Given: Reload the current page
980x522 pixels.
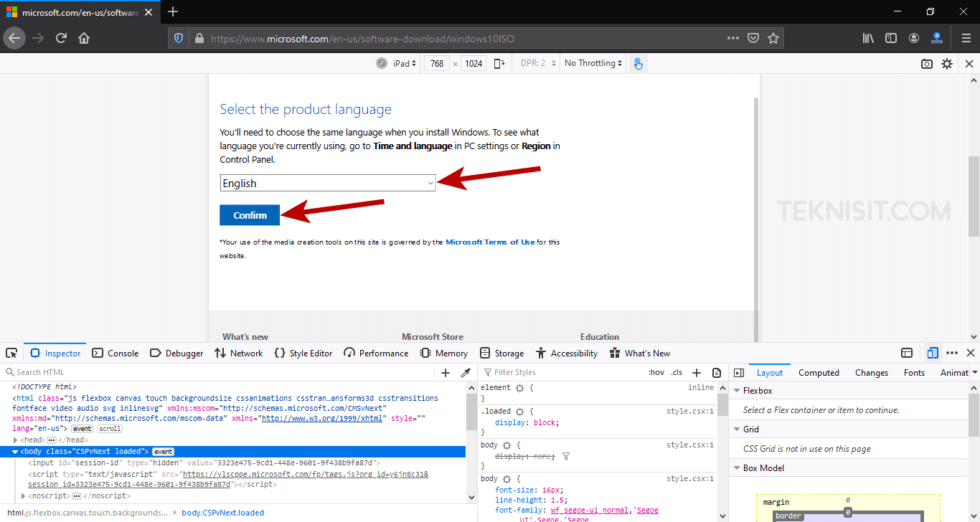Looking at the screenshot, I should click(62, 38).
